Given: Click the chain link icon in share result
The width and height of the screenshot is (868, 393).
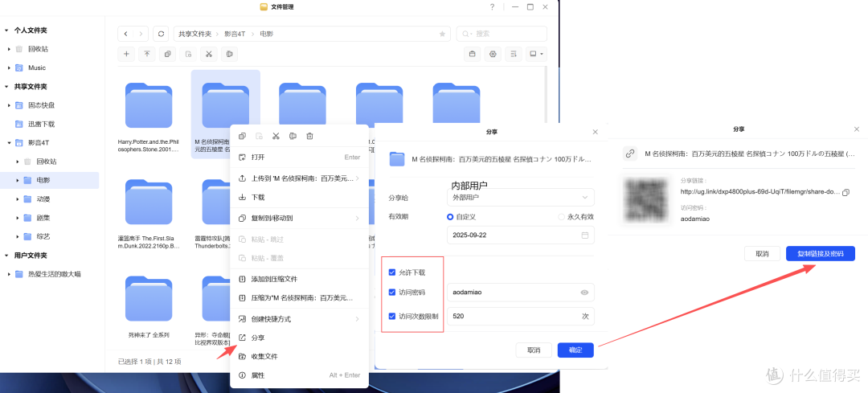Looking at the screenshot, I should (629, 154).
